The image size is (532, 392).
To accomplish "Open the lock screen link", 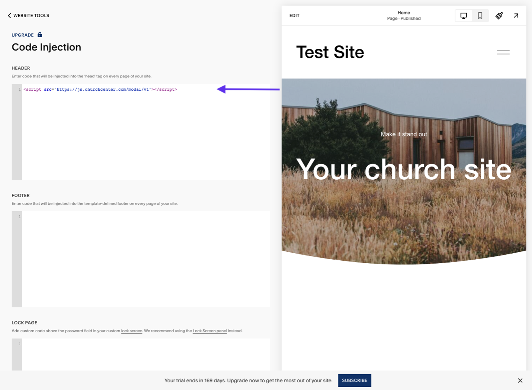I will pos(132,331).
